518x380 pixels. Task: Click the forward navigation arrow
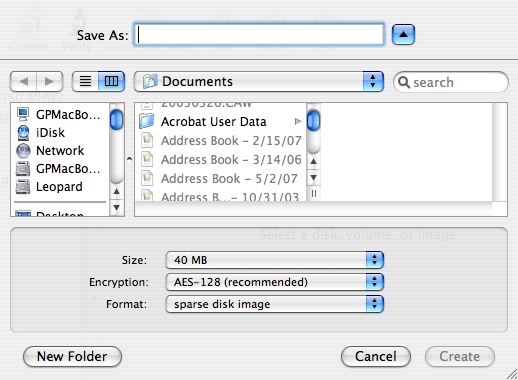click(49, 81)
